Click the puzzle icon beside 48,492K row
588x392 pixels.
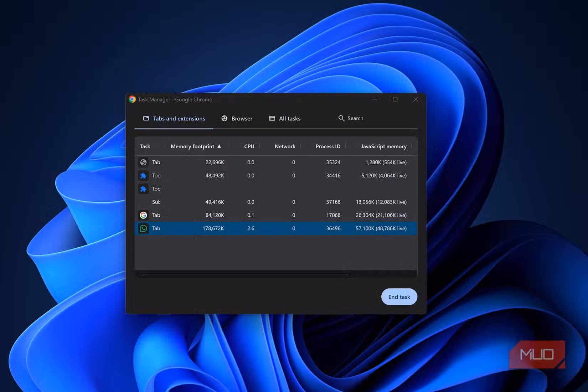(x=143, y=175)
